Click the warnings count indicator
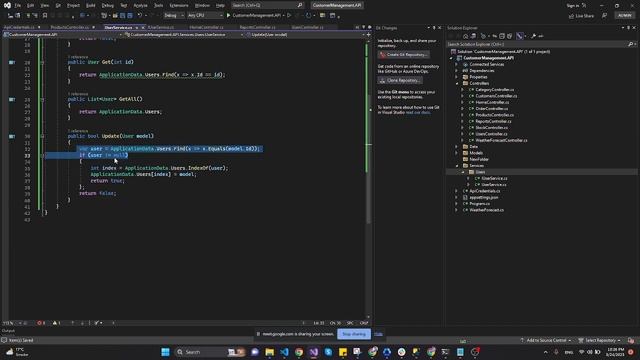Viewport: 640px width, 360px height. [56, 323]
